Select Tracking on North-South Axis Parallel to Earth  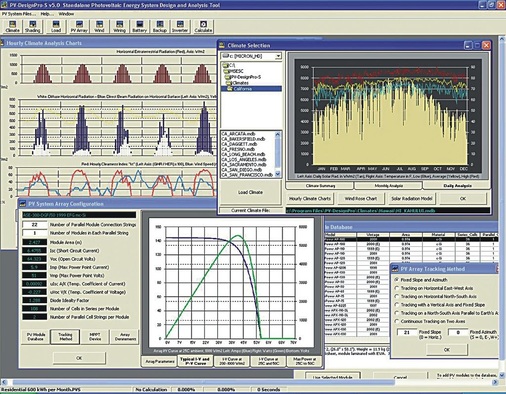click(397, 313)
